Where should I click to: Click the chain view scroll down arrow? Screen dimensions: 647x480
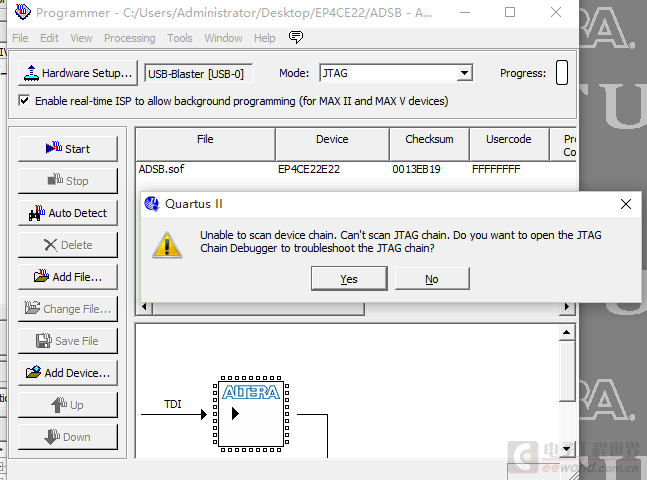pyautogui.click(x=567, y=449)
